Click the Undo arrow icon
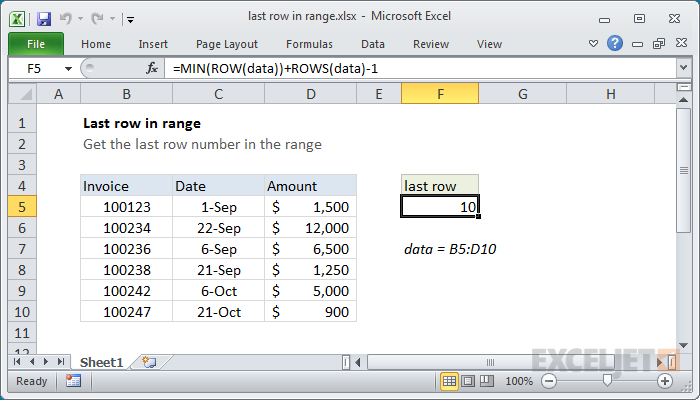The image size is (700, 400). (x=66, y=18)
